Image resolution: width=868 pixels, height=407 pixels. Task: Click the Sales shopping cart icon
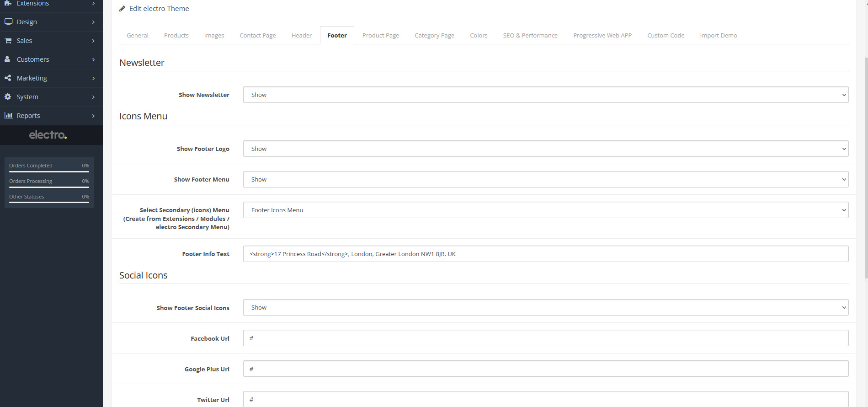[x=8, y=40]
